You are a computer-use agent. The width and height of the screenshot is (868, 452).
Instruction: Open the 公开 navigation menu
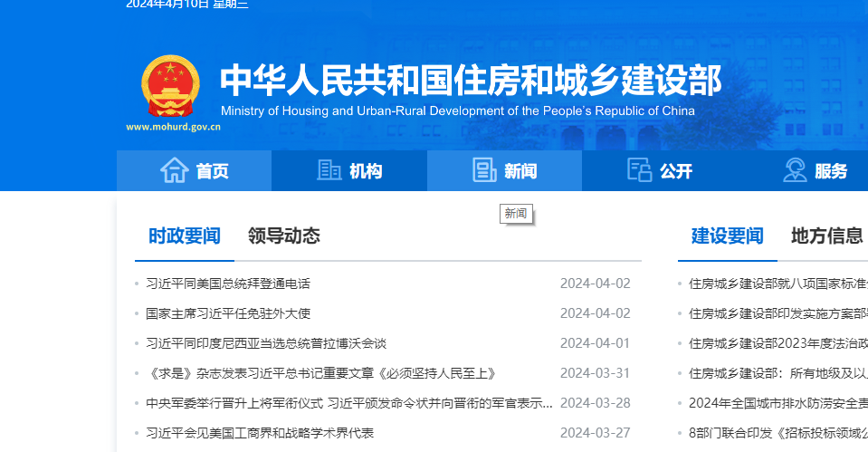675,171
